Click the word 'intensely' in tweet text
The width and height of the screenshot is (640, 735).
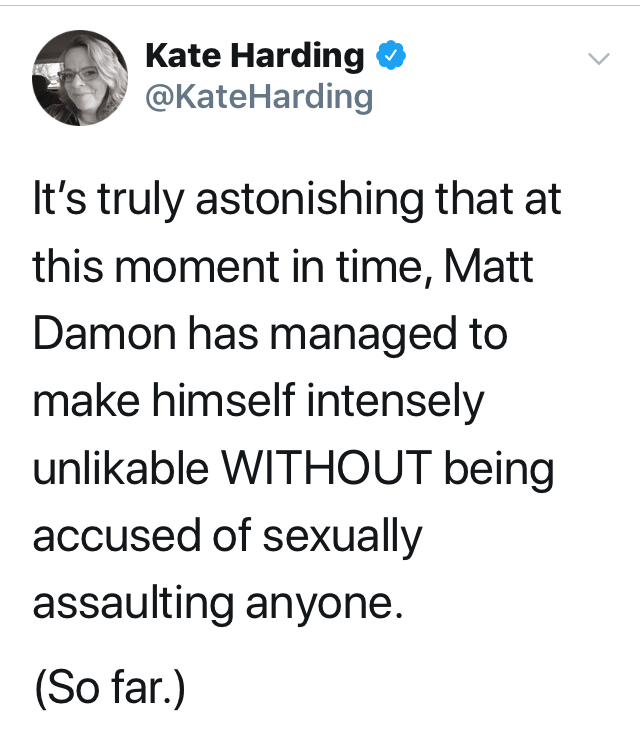395,403
